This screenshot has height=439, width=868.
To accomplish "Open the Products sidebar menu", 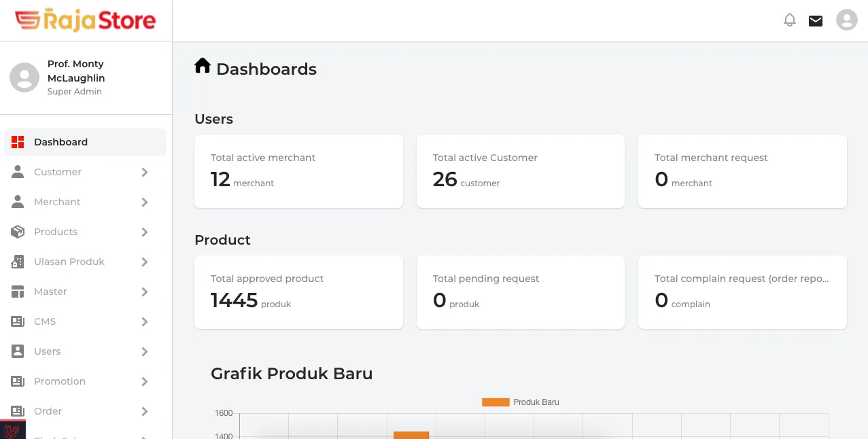I will (85, 232).
